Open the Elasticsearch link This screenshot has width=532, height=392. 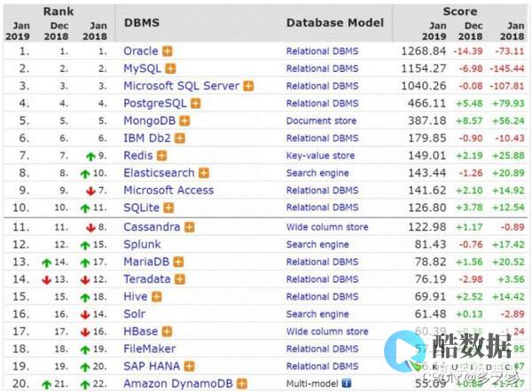point(159,173)
